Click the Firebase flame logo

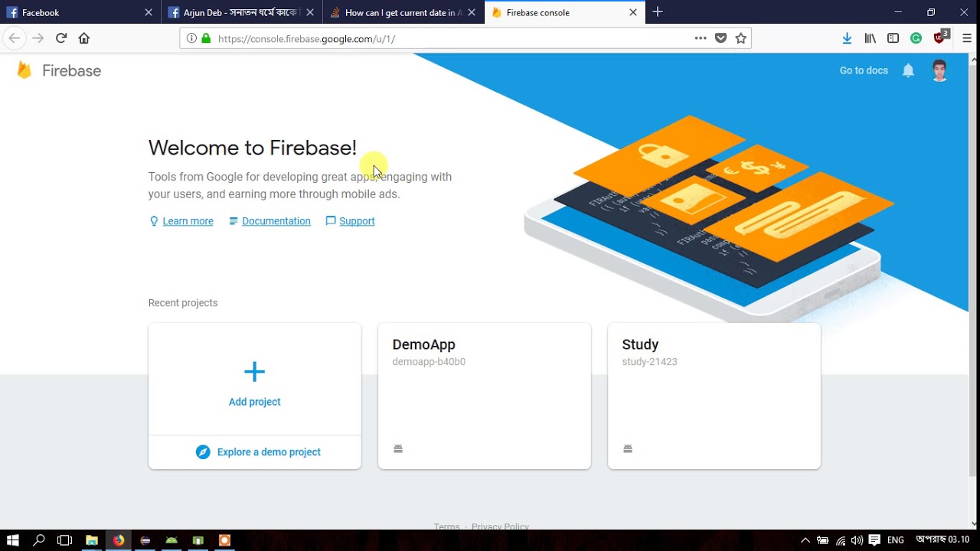[x=24, y=70]
